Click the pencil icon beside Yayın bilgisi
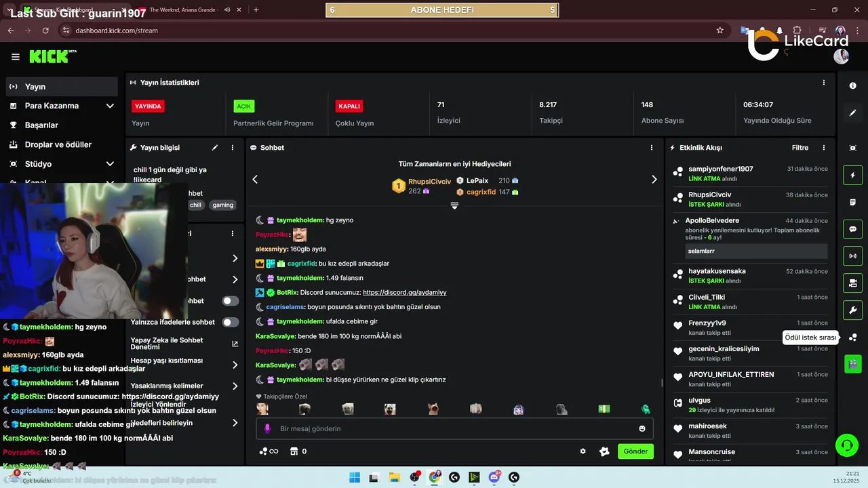This screenshot has height=488, width=868. point(215,147)
